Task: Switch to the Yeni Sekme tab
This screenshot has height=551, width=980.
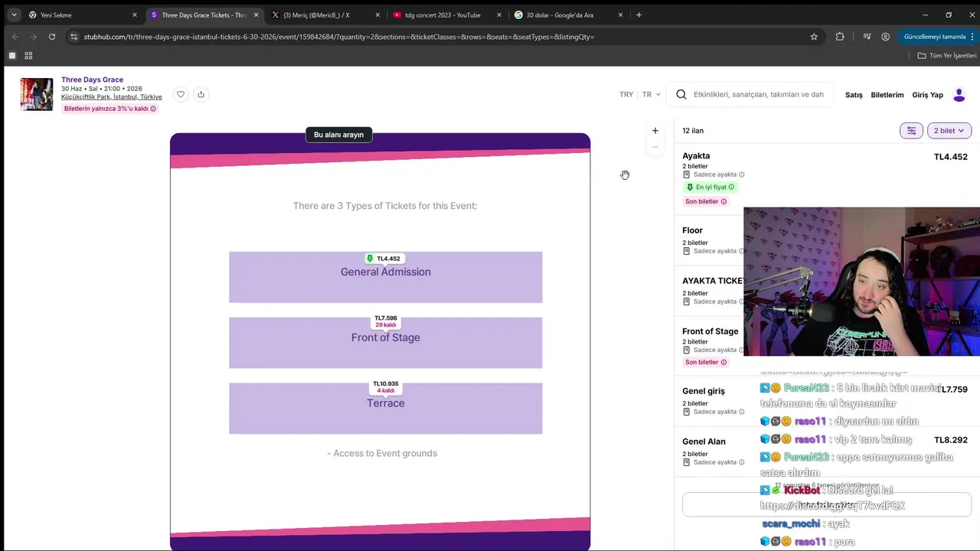Action: tap(83, 15)
